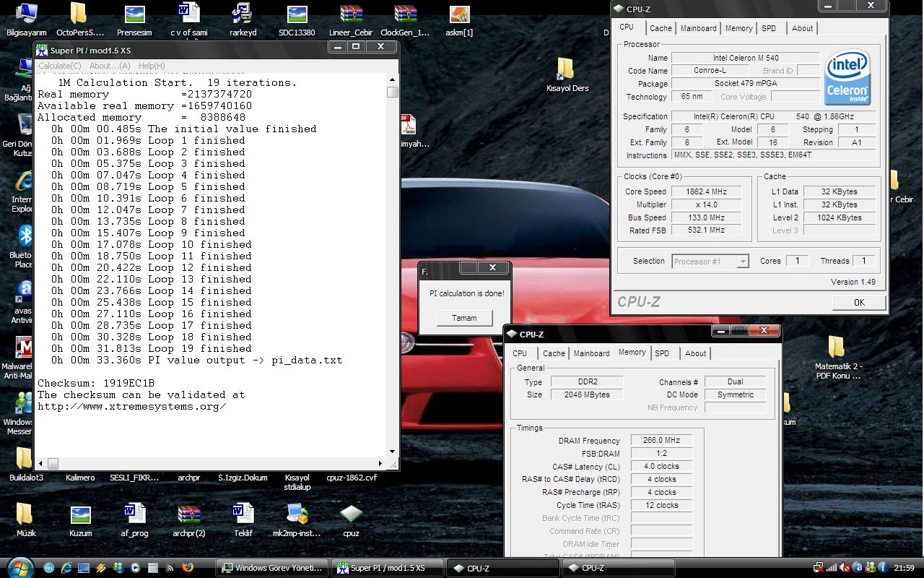Open the Lineer_Cebir archive icon

click(351, 20)
